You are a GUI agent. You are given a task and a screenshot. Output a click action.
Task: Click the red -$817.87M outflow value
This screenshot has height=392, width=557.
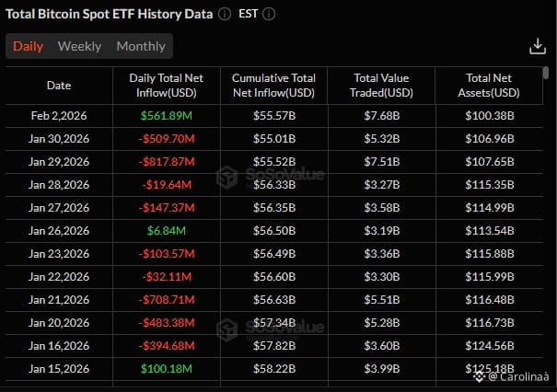click(x=167, y=162)
